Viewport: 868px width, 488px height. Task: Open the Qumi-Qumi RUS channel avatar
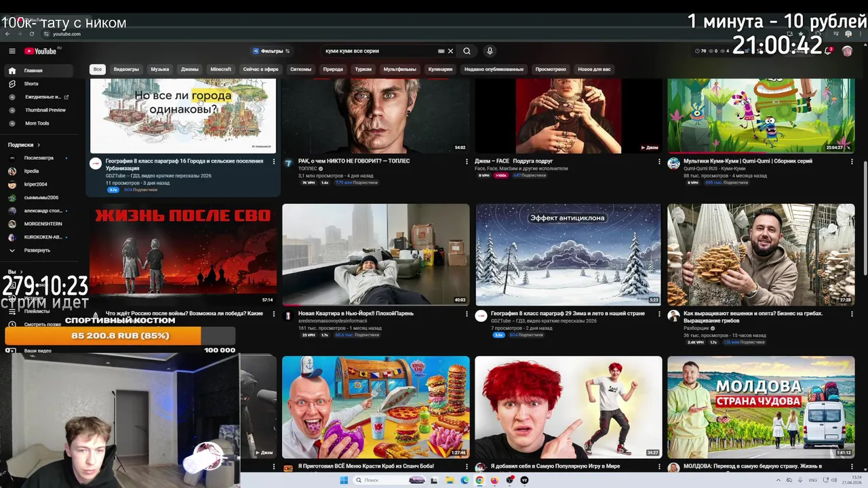673,163
